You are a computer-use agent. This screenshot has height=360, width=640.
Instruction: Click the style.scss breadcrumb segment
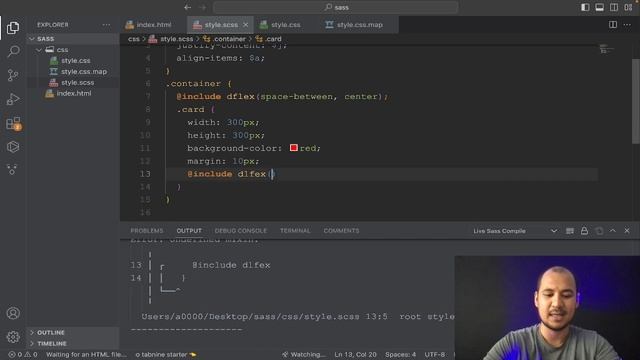click(171, 39)
